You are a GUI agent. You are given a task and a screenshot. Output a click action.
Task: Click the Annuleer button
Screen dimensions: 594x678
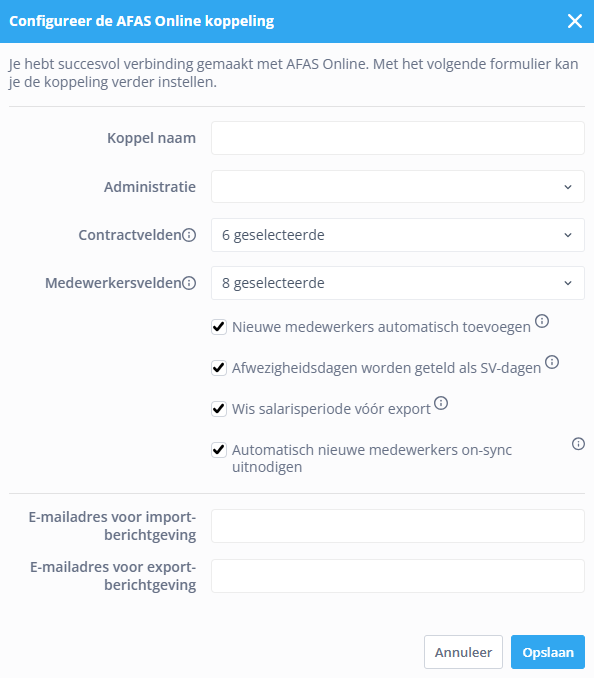pos(463,652)
